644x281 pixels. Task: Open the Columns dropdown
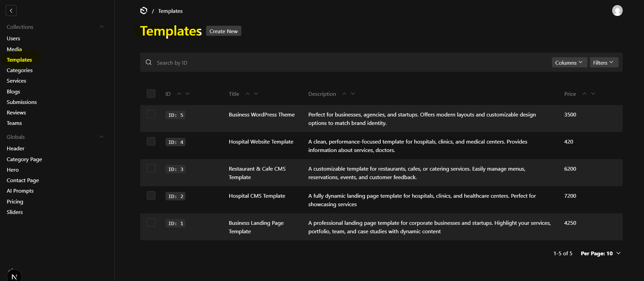[x=569, y=63]
